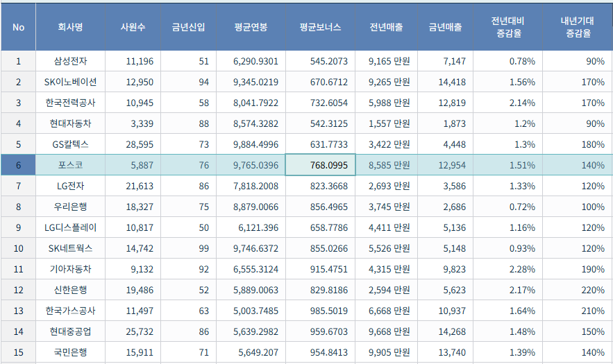Select the 삼성전자 cell
This screenshot has width=613, height=364.
(70, 61)
